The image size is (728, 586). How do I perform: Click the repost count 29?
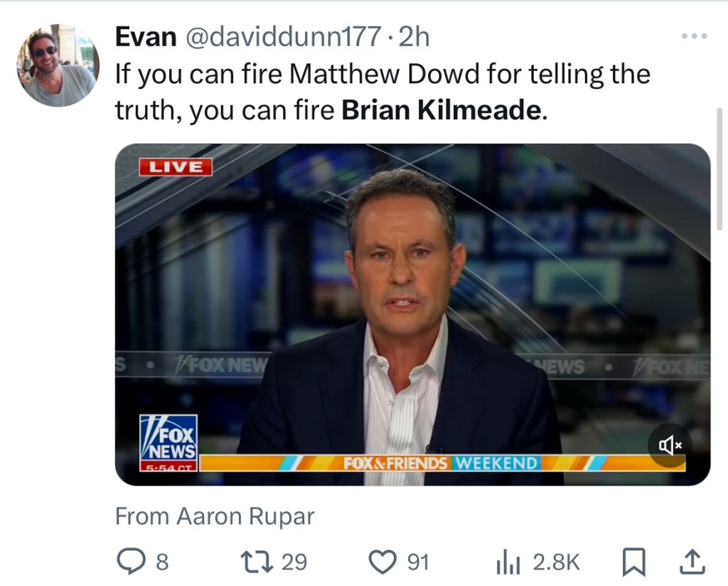tap(294, 563)
